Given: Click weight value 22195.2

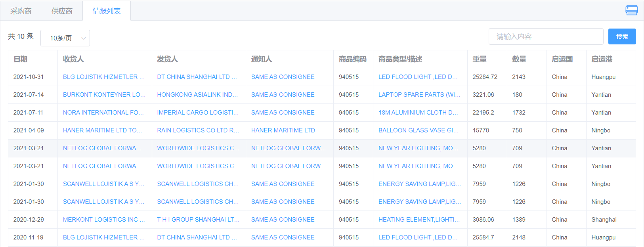Looking at the screenshot, I should [483, 113].
